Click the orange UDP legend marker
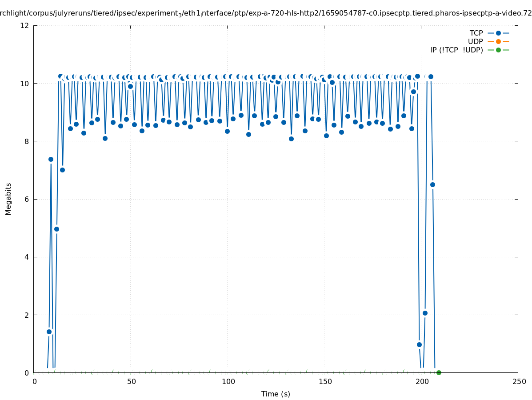This screenshot has width=532, height=400. click(x=498, y=41)
